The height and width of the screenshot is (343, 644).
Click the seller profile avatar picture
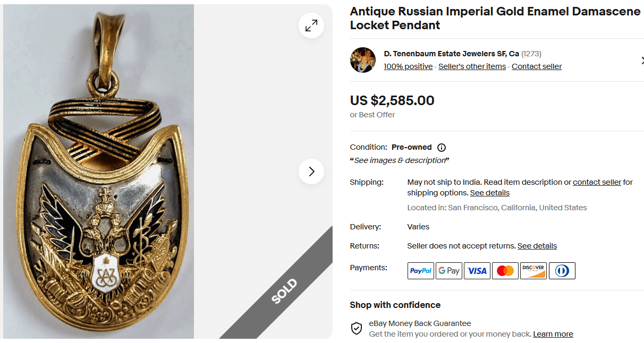point(362,59)
